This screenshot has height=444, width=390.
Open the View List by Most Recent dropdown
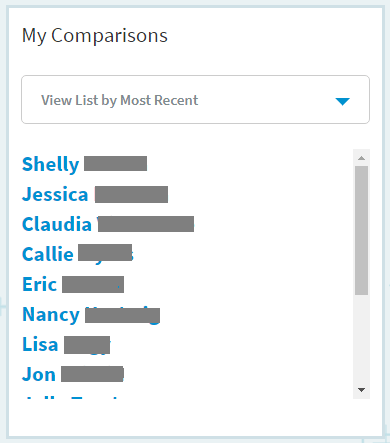tap(195, 100)
